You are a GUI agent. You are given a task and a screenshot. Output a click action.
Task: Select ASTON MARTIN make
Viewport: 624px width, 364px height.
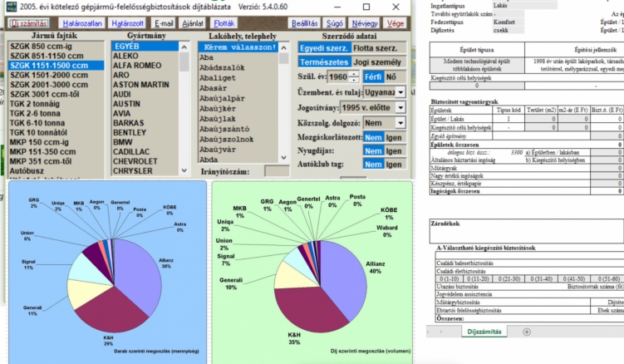click(145, 85)
